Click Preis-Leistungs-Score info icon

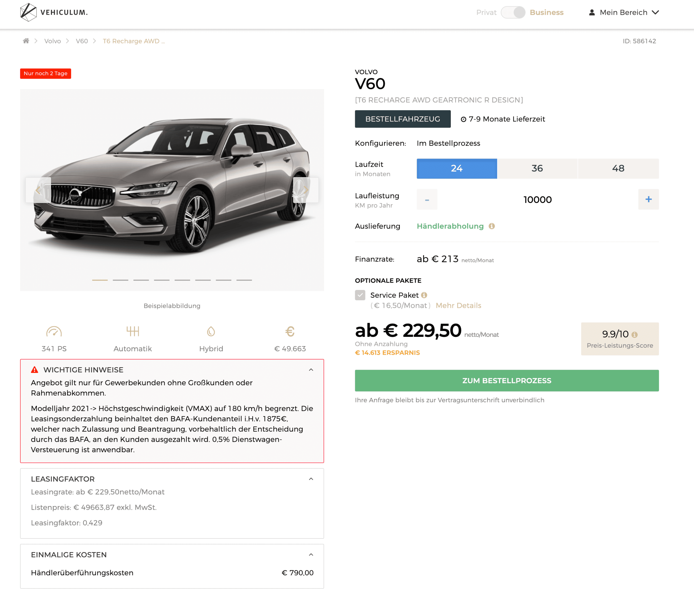tap(634, 335)
